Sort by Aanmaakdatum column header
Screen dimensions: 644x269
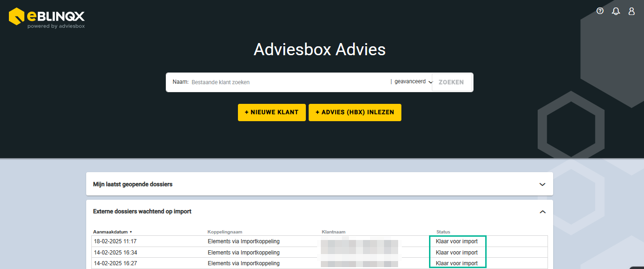[x=112, y=232]
